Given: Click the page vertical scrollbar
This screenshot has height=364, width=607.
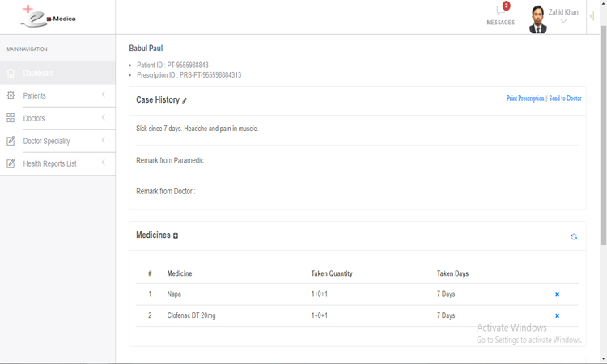Looking at the screenshot, I should [603, 162].
